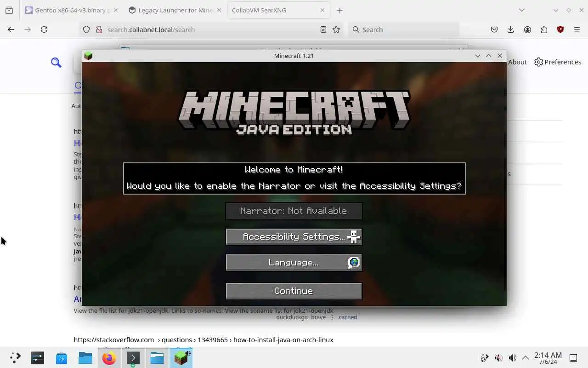This screenshot has width=588, height=368.
Task: Click the tracking protection shield icon
Action: click(86, 29)
